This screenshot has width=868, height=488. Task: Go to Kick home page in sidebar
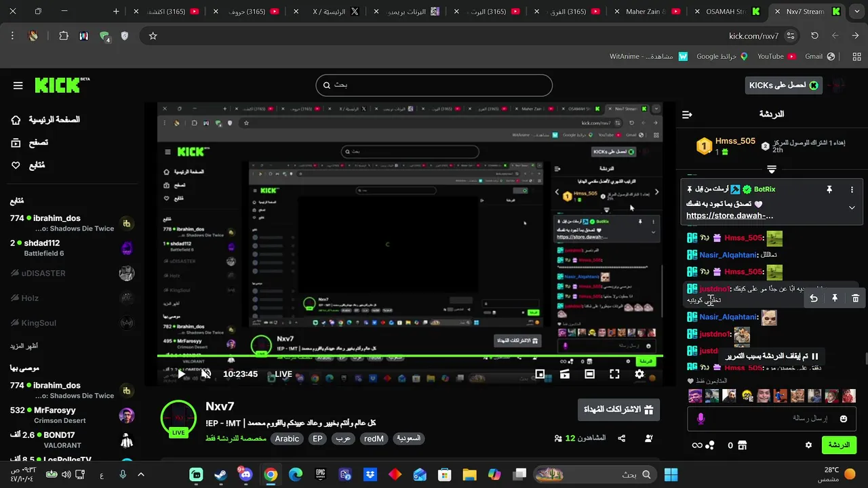[45, 120]
